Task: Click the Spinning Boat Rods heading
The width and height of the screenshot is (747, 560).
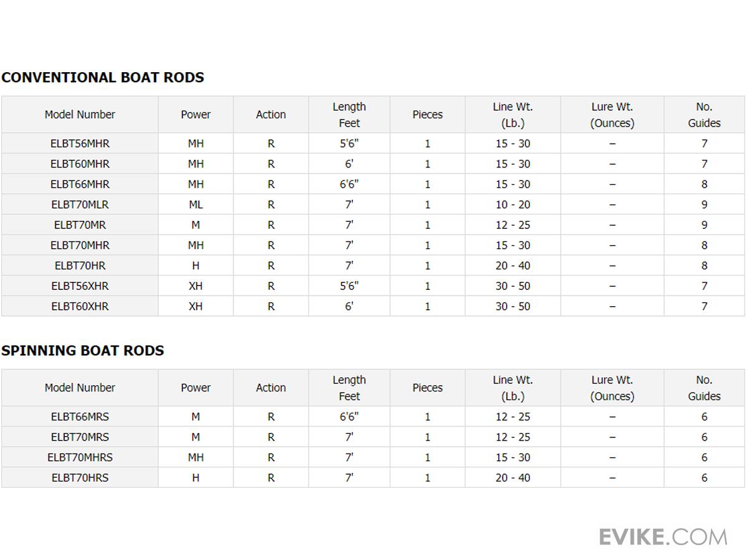Action: tap(83, 351)
